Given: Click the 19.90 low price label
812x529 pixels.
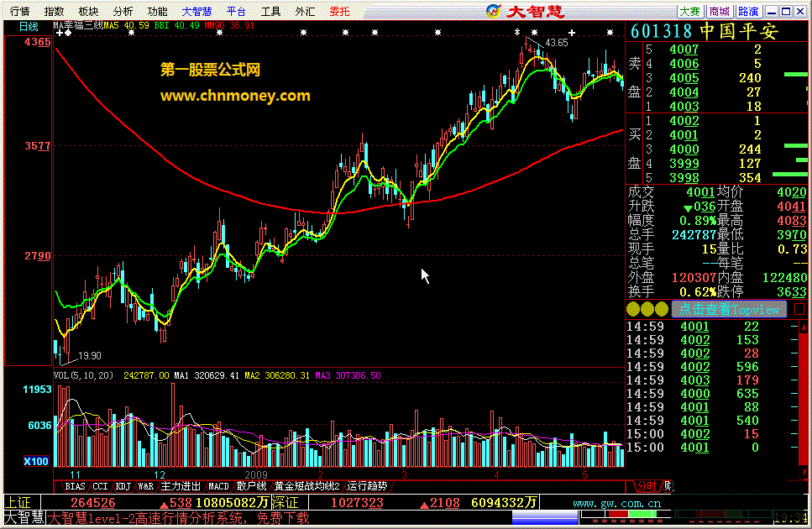Looking at the screenshot, I should pyautogui.click(x=90, y=356).
